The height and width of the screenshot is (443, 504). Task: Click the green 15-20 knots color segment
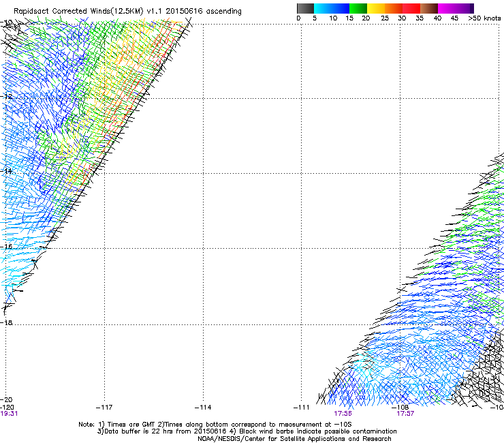click(x=358, y=8)
